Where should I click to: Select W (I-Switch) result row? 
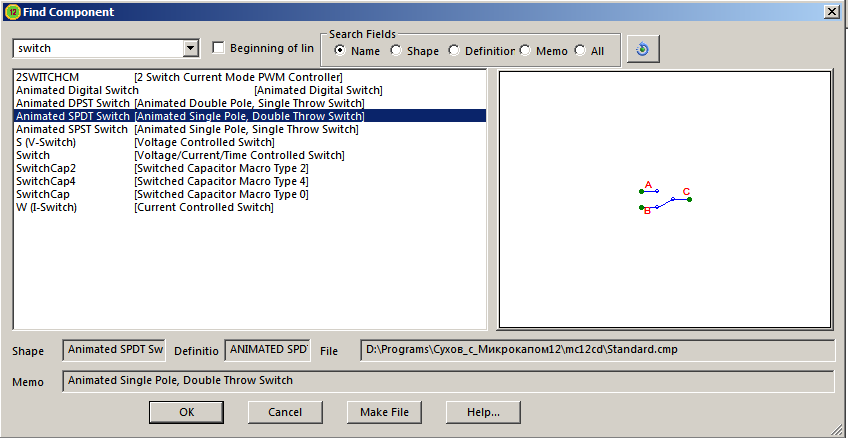pos(249,207)
